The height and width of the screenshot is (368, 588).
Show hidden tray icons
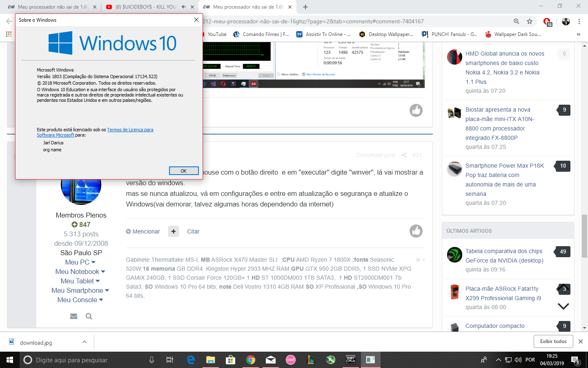498,360
